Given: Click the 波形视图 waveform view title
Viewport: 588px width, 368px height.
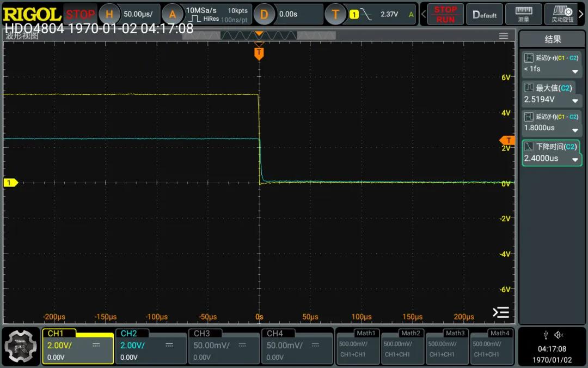Looking at the screenshot, I should click(x=22, y=36).
